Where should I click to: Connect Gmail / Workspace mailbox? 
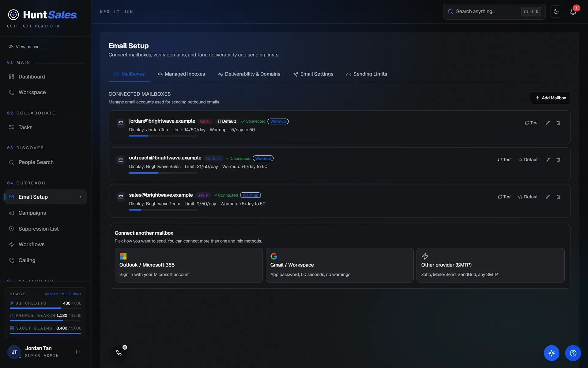click(x=339, y=265)
